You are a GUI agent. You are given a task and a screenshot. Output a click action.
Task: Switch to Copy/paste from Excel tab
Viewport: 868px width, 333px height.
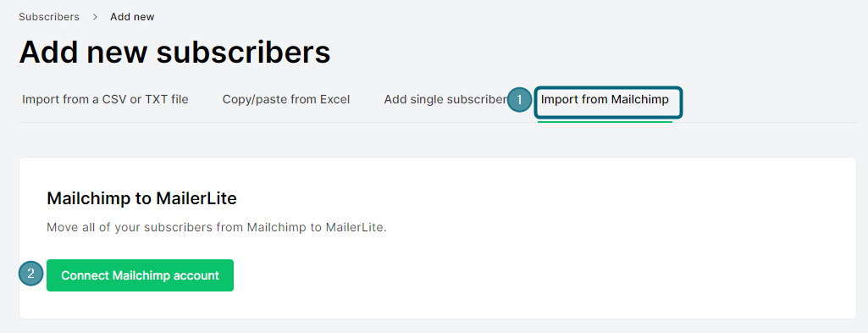(286, 100)
